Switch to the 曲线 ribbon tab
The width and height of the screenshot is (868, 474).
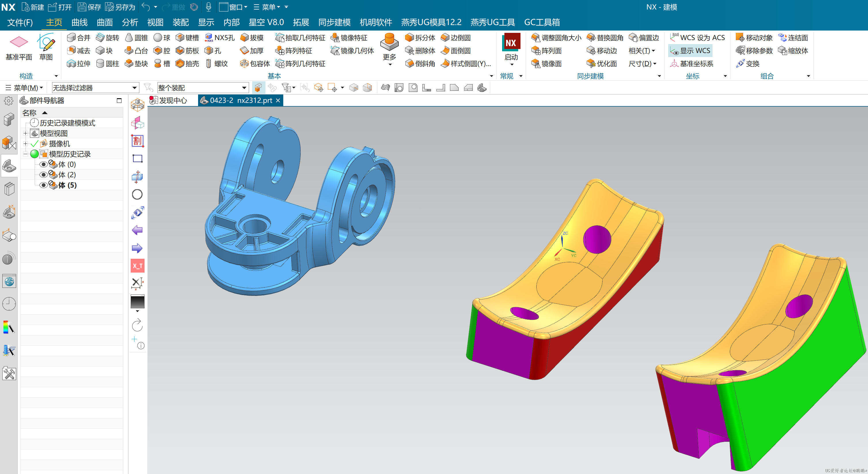tap(79, 22)
